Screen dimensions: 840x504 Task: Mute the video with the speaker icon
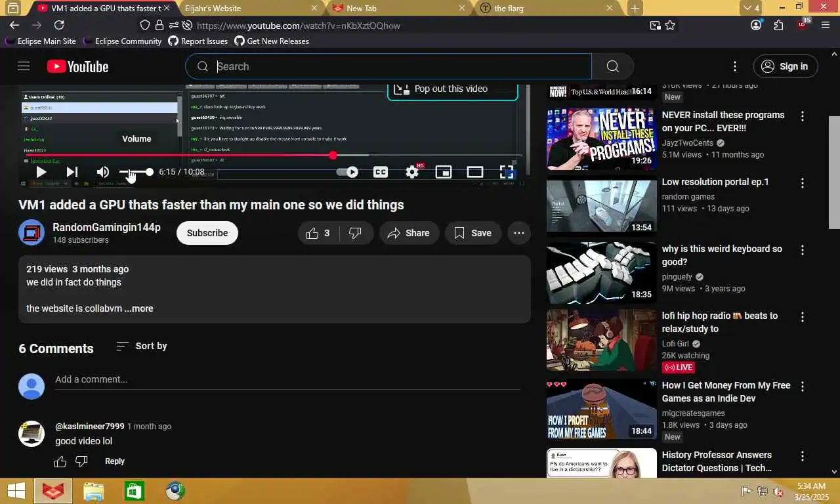pos(103,172)
